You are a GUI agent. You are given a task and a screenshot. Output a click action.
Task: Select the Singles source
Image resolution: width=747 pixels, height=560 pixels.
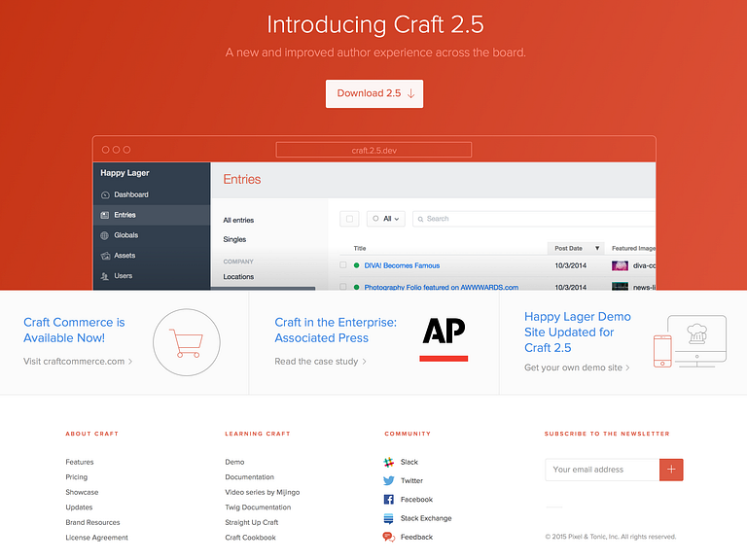[234, 239]
